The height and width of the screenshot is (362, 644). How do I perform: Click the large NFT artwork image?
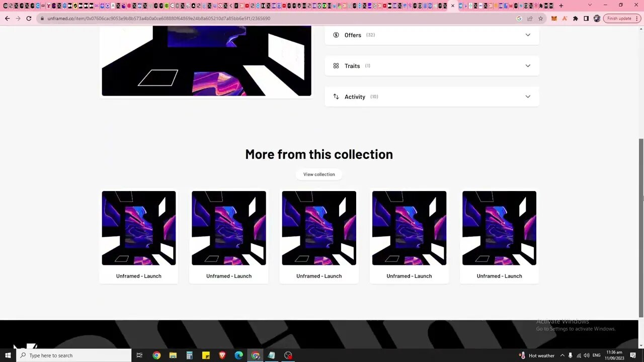click(x=207, y=61)
